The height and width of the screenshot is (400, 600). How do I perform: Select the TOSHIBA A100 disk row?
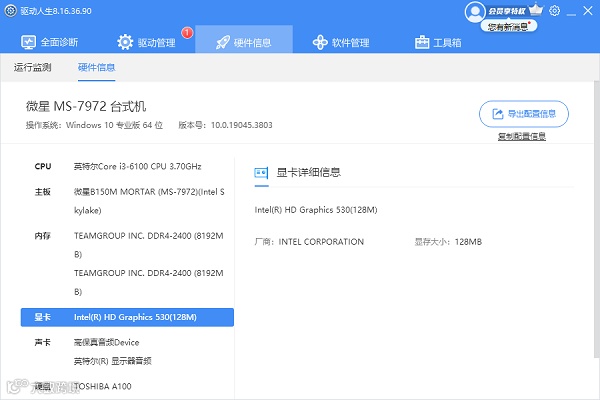click(127, 386)
